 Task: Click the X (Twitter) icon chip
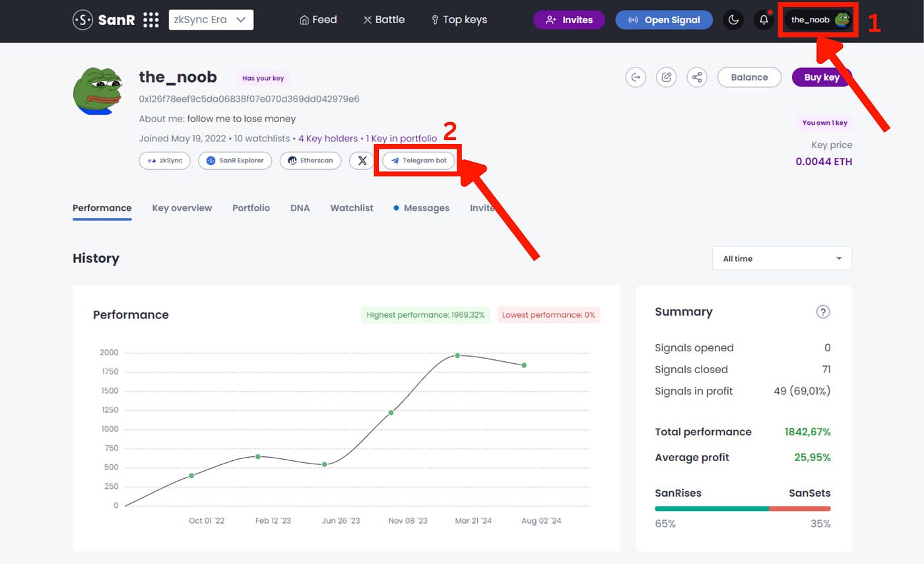pos(362,160)
